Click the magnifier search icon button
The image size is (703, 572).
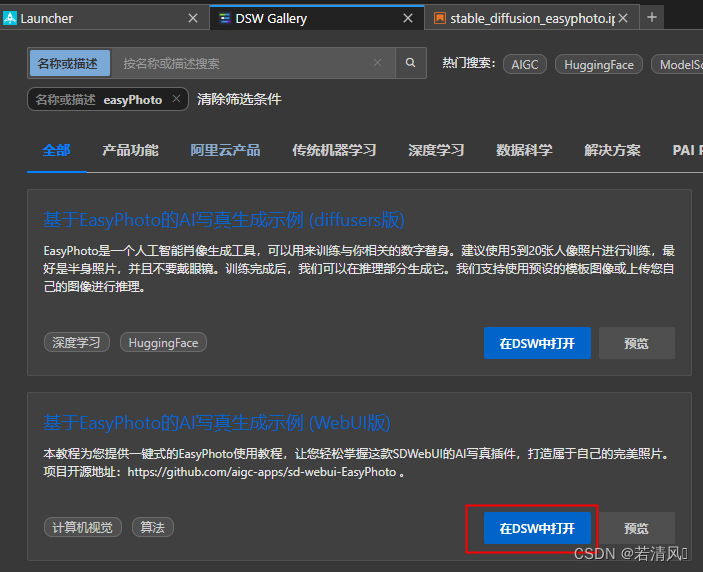click(x=410, y=63)
